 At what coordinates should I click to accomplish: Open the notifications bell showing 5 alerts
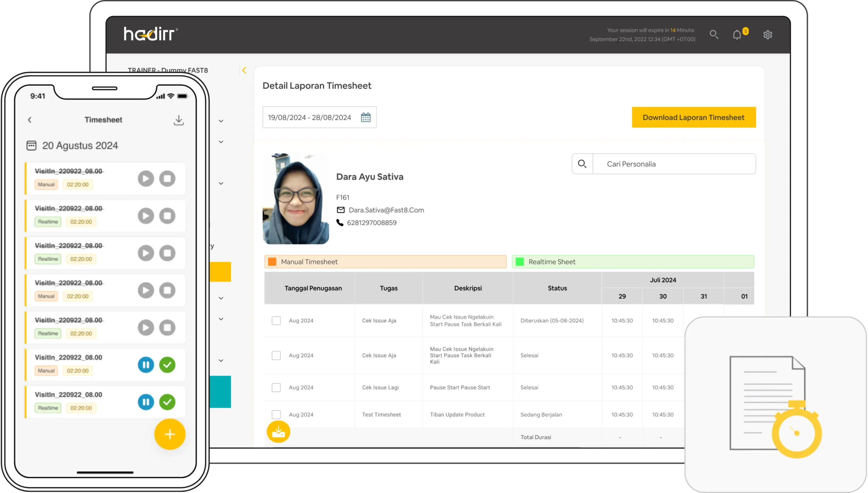coord(737,35)
